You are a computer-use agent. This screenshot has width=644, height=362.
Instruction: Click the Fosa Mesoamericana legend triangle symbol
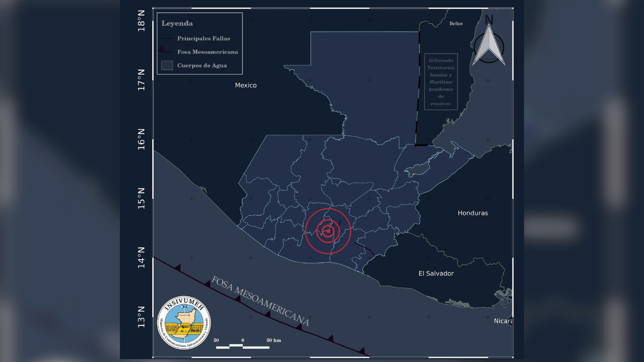162,50
